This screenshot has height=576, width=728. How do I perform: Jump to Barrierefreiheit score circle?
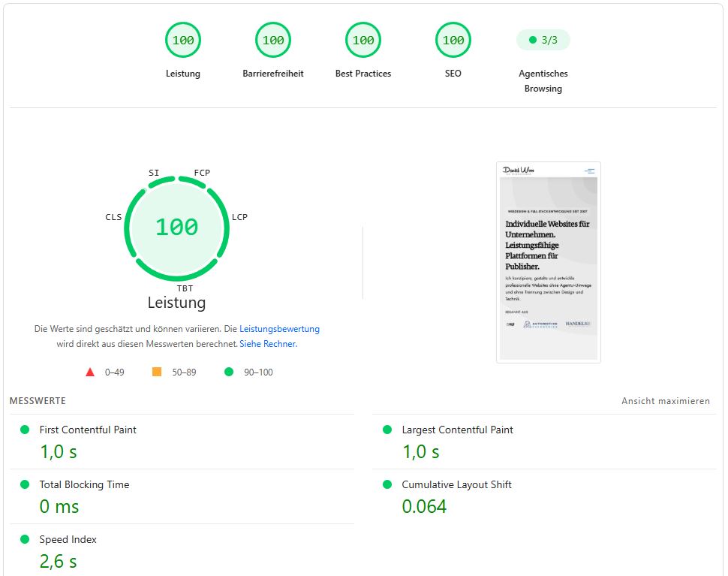[x=273, y=40]
